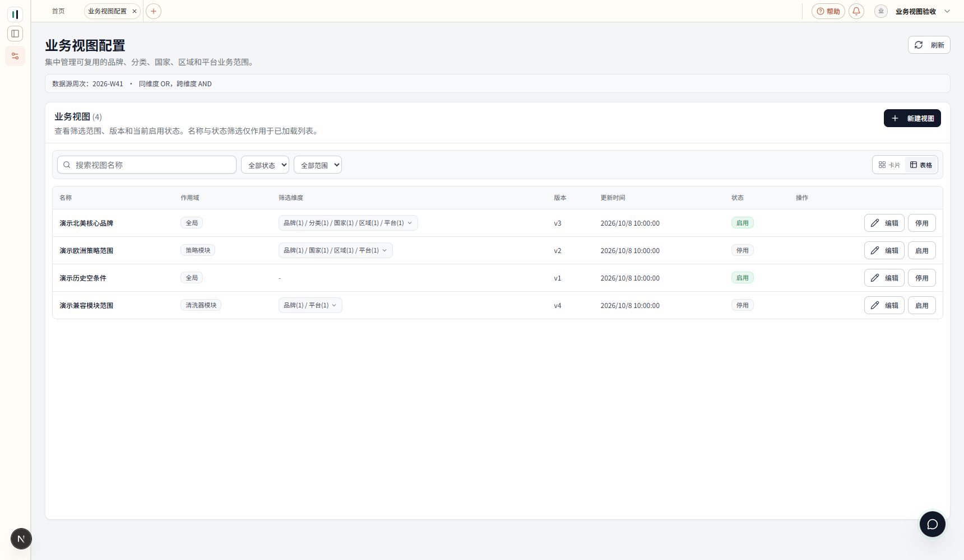Click the 停用 status badge for 演示欧洲策略范围
The height and width of the screenshot is (560, 964).
click(x=742, y=250)
